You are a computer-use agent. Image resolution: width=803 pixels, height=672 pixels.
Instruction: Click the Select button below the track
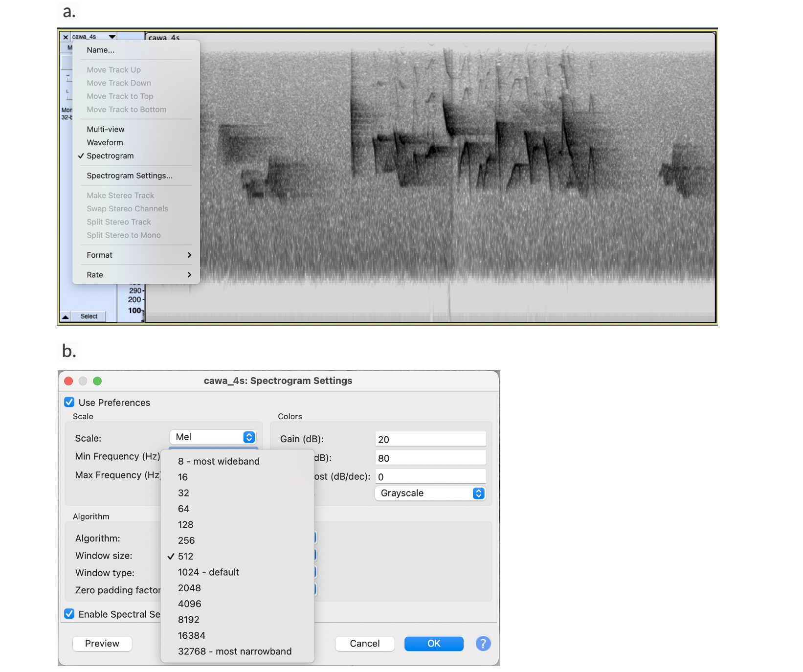[x=89, y=317]
